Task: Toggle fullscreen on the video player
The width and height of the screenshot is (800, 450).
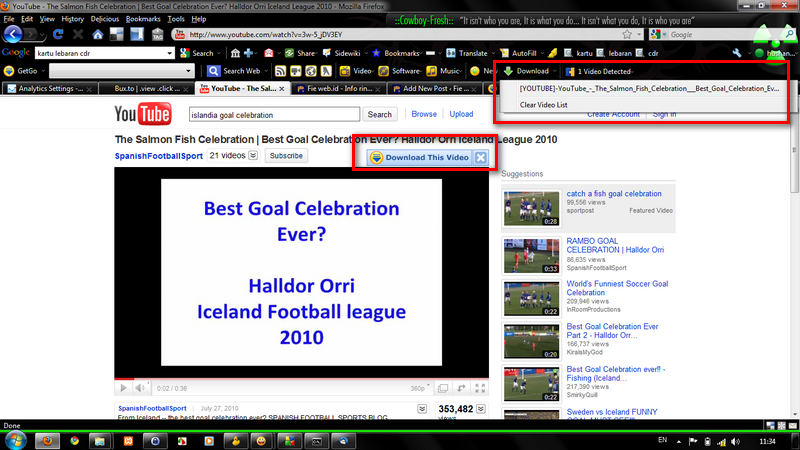Action: 480,388
